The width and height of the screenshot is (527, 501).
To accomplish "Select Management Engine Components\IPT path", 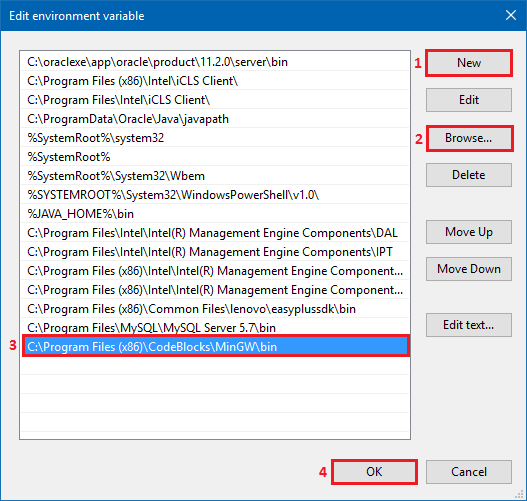I will pos(215,252).
